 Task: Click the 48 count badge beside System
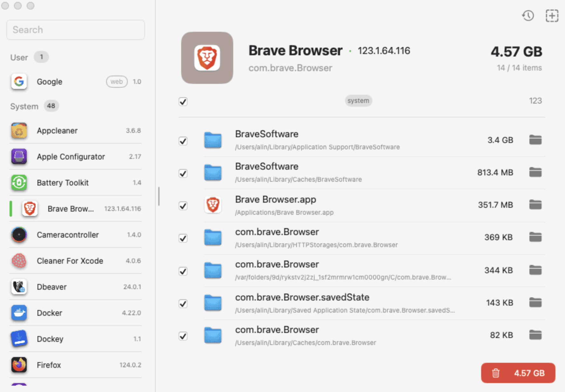point(51,106)
